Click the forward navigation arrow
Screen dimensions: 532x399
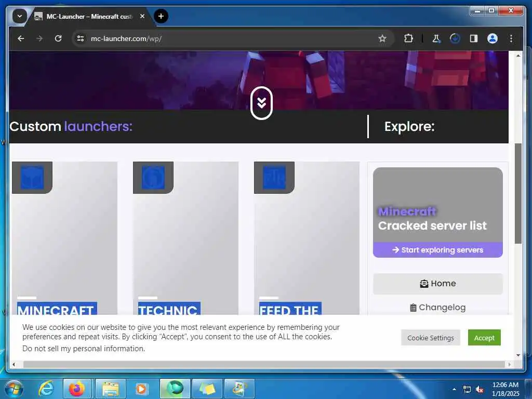tap(39, 38)
